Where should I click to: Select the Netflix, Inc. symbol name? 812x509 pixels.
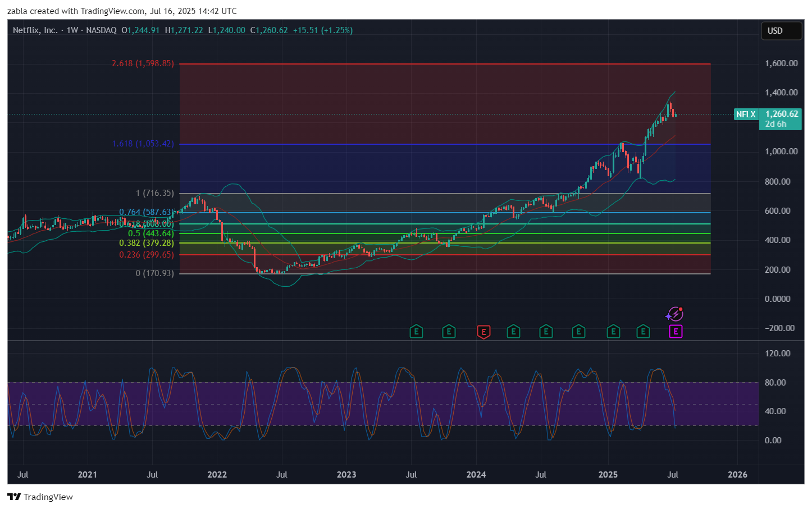point(35,30)
